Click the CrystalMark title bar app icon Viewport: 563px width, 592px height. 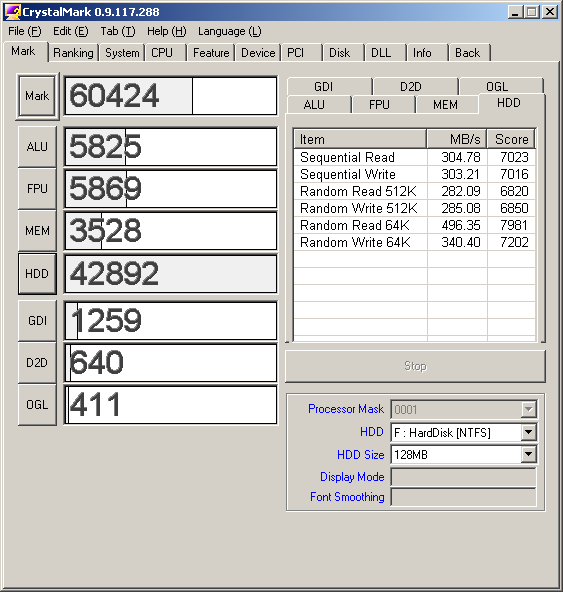click(x=12, y=12)
